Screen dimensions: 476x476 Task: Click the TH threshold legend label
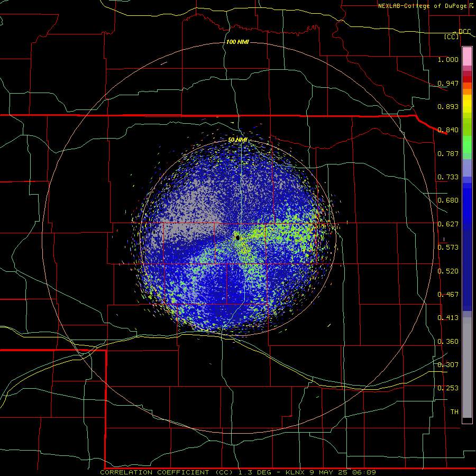(454, 412)
